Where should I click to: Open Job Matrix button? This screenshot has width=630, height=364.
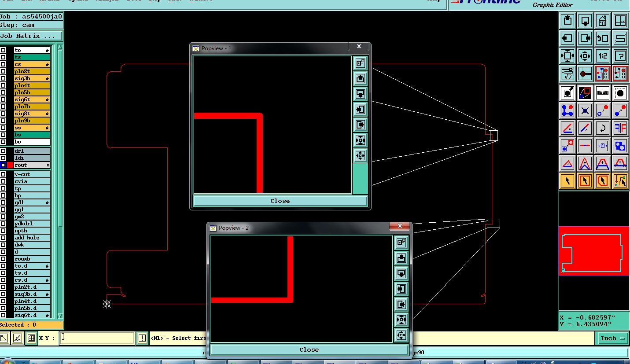point(31,36)
